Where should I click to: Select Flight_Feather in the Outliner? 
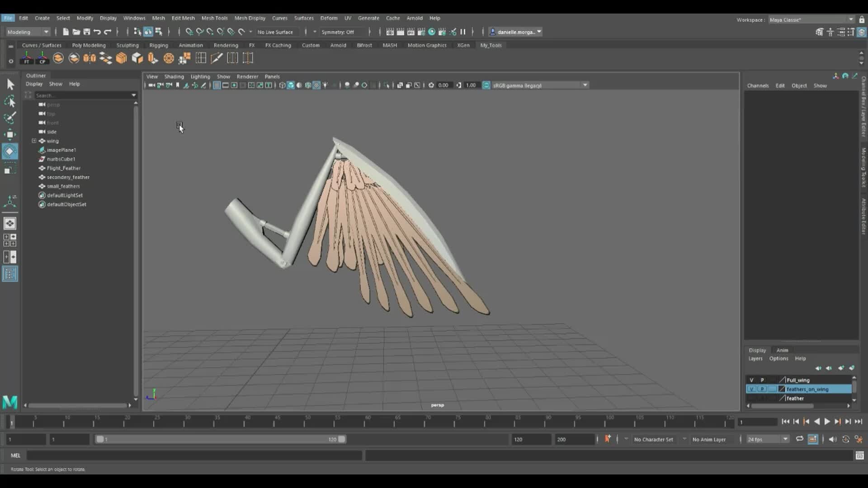(63, 168)
